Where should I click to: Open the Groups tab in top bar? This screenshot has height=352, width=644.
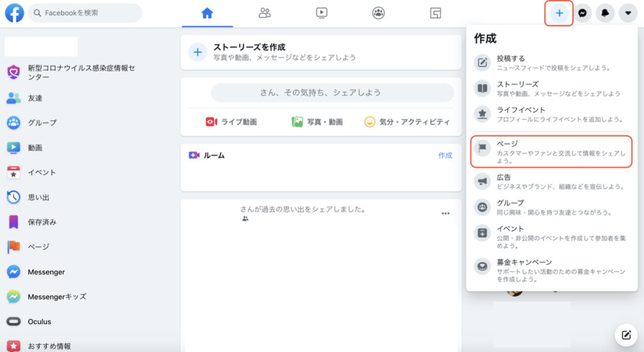click(x=378, y=13)
